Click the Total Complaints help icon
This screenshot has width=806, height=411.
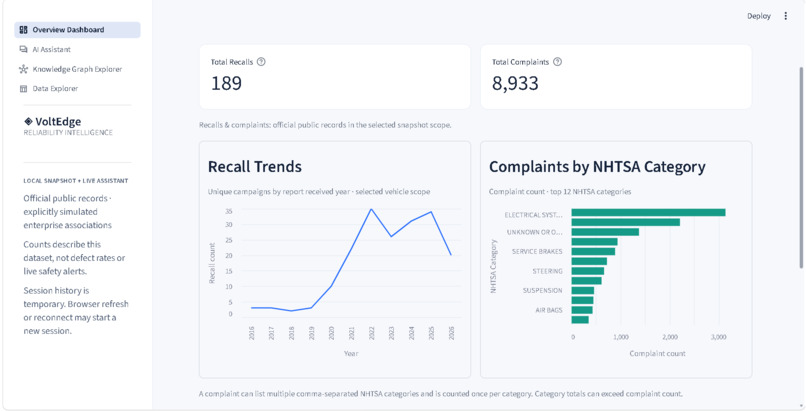tap(557, 62)
